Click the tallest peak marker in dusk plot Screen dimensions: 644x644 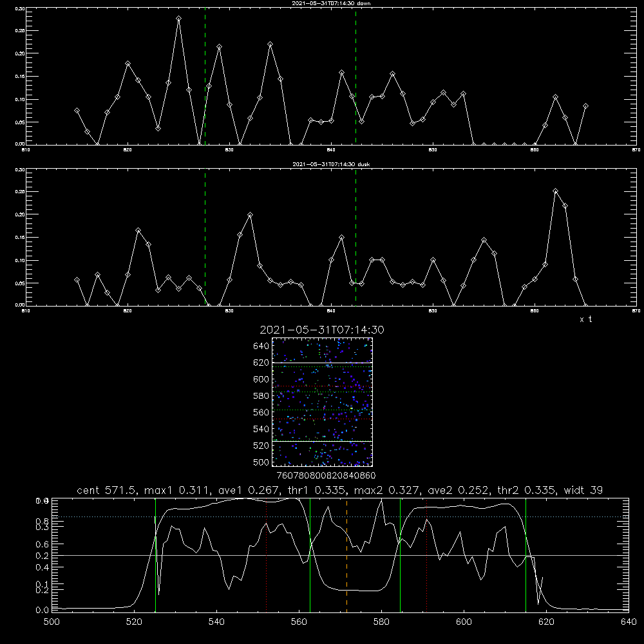(555, 191)
